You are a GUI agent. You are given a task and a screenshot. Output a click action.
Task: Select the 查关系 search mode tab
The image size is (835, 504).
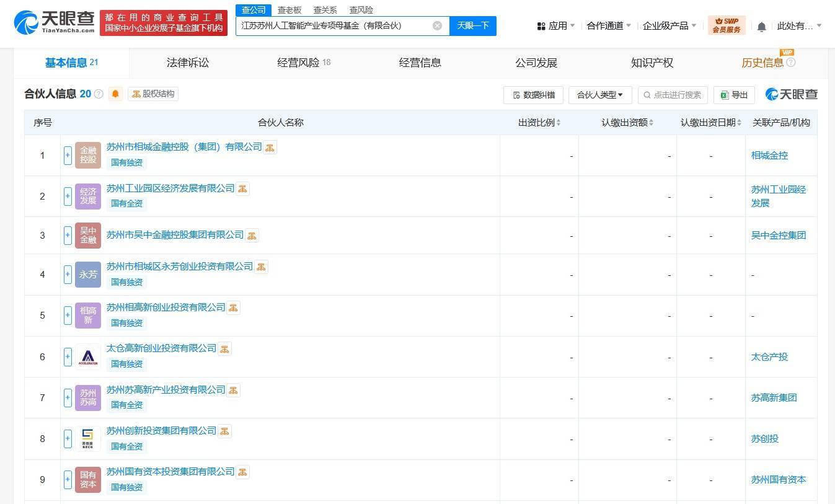(325, 10)
